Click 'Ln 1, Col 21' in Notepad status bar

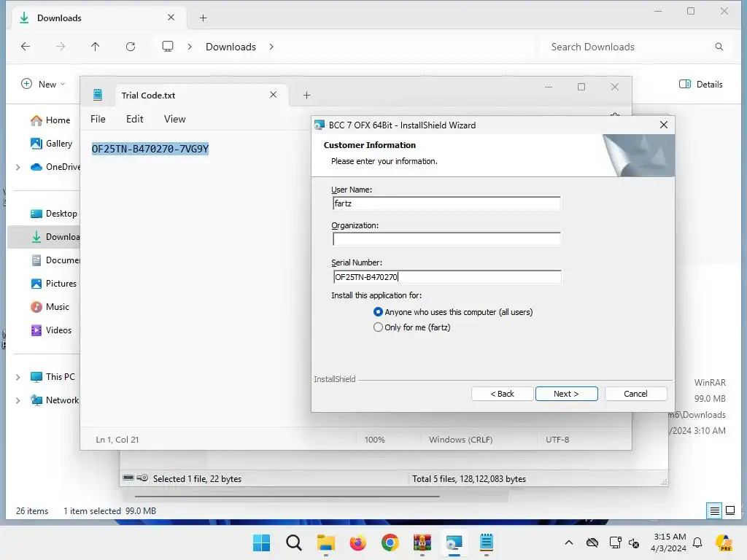coord(117,440)
